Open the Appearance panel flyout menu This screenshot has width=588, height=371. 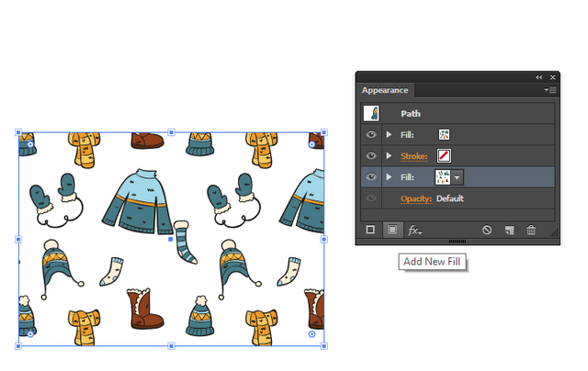click(550, 90)
